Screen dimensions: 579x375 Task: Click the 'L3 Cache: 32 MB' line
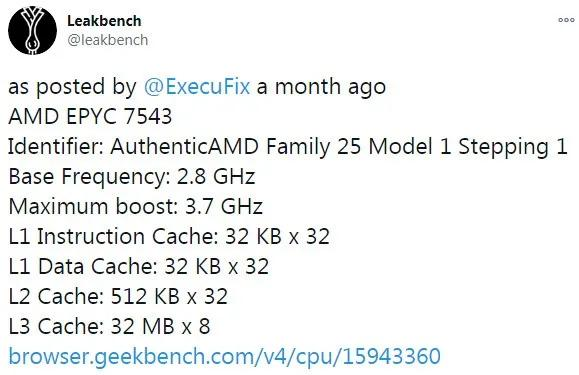pyautogui.click(x=109, y=326)
